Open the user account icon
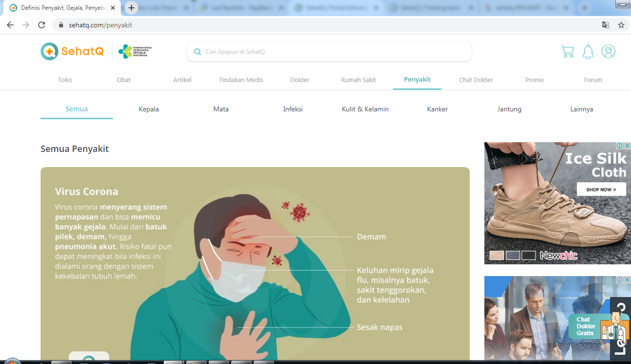Viewport: 631px width, 364px height. point(608,51)
